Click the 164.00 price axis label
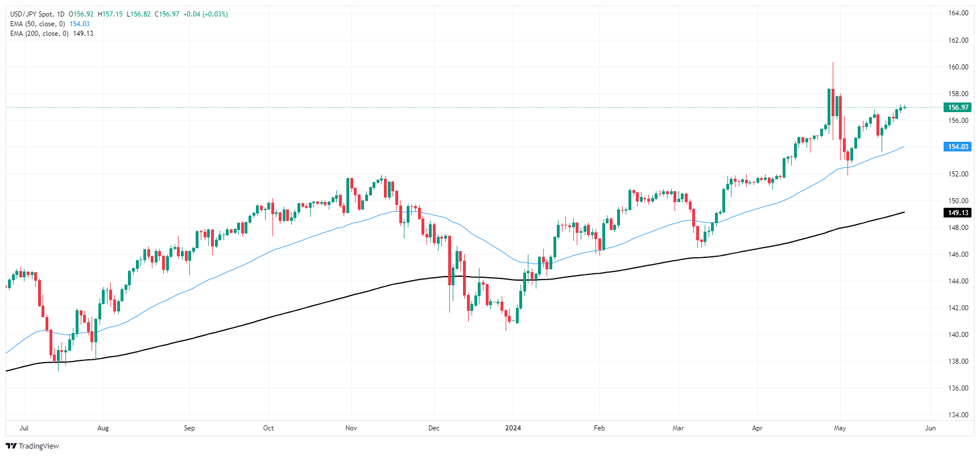This screenshot has width=980, height=456. (958, 13)
